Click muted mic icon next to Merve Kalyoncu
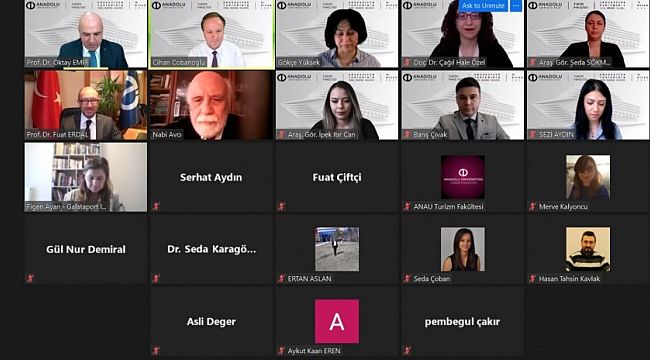 (x=532, y=206)
